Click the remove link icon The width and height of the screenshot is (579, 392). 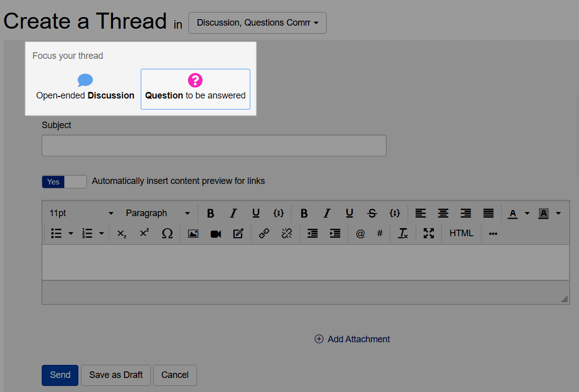point(286,233)
